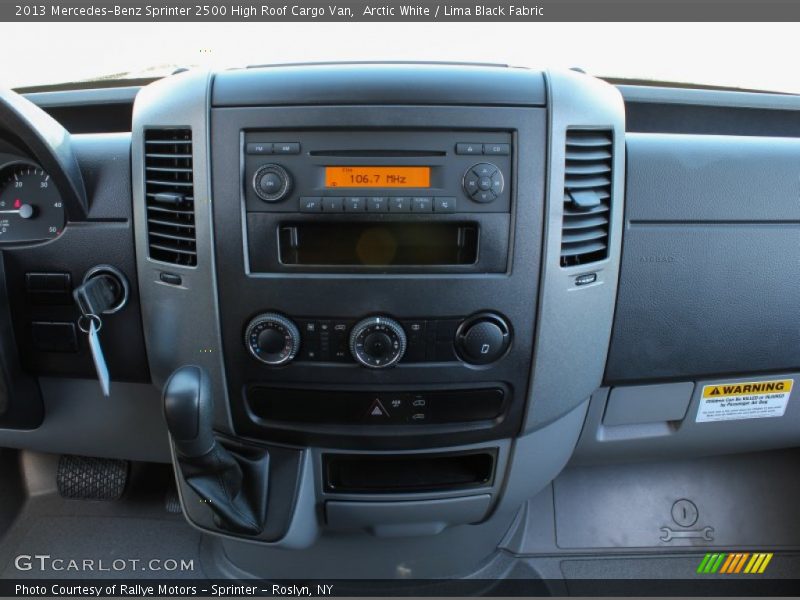
Task: Click the right vent thumbwheel below vent
Action: tap(586, 279)
